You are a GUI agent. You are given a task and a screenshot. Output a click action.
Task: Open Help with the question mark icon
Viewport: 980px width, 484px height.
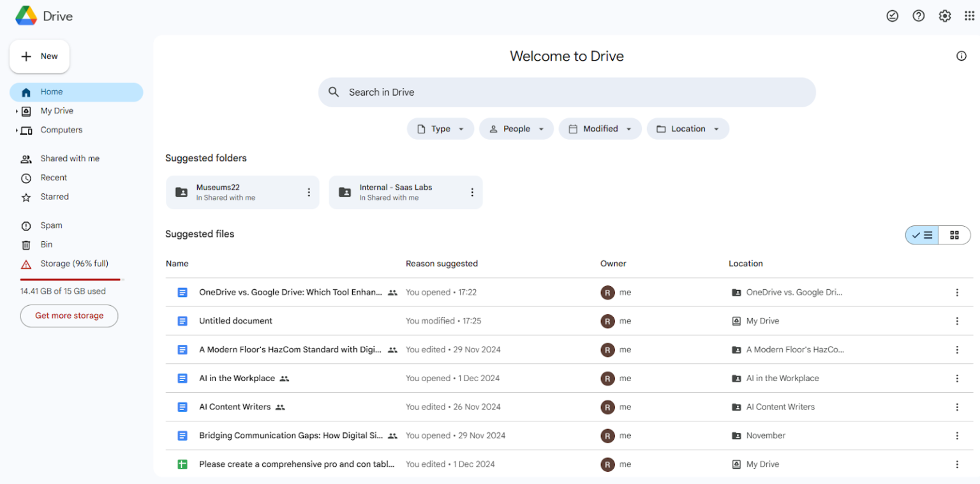[x=919, y=15]
